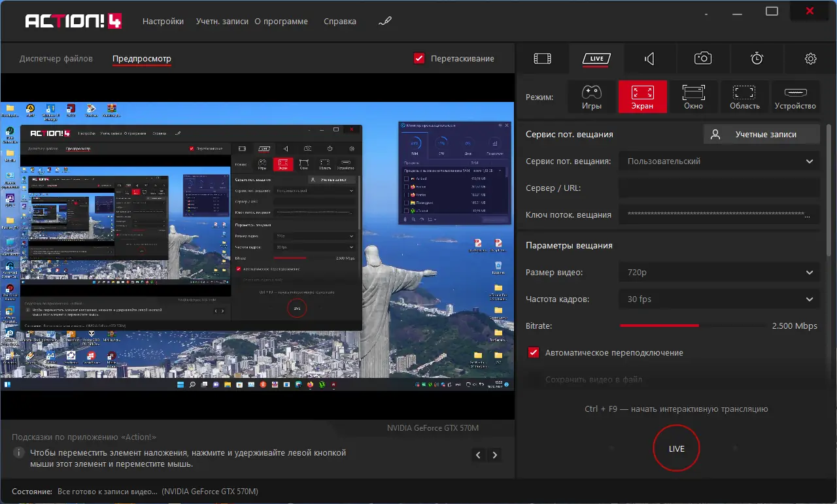Disable Автоматическое переподключение checkbox
Image resolution: width=837 pixels, height=504 pixels.
point(534,352)
